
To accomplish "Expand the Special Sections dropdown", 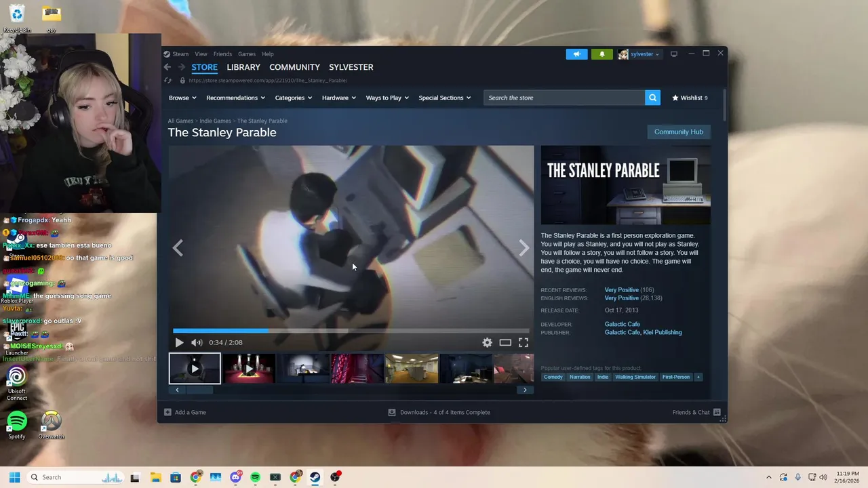I will coord(444,98).
